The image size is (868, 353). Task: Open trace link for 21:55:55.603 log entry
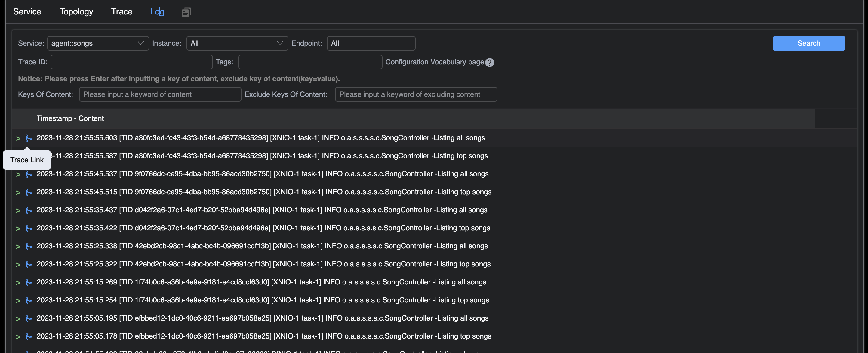pos(29,138)
